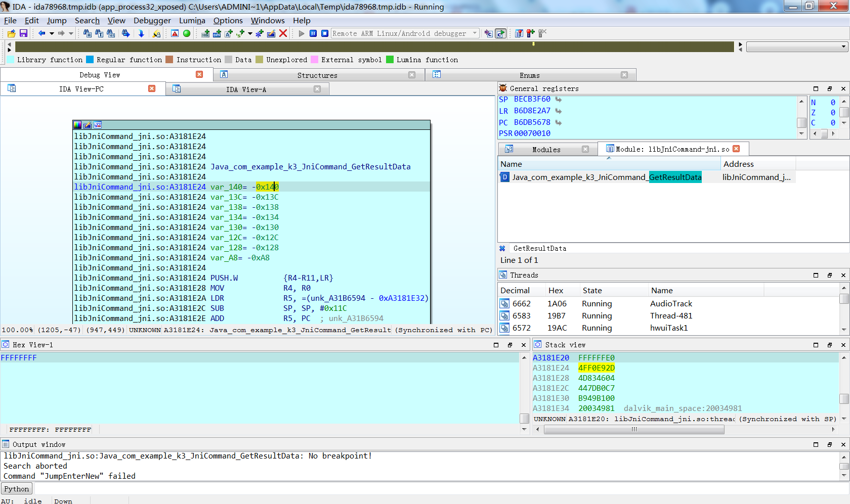Viewport: 850px width, 504px height.
Task: Toggle the pressed button right of debugger selector
Action: click(x=500, y=33)
